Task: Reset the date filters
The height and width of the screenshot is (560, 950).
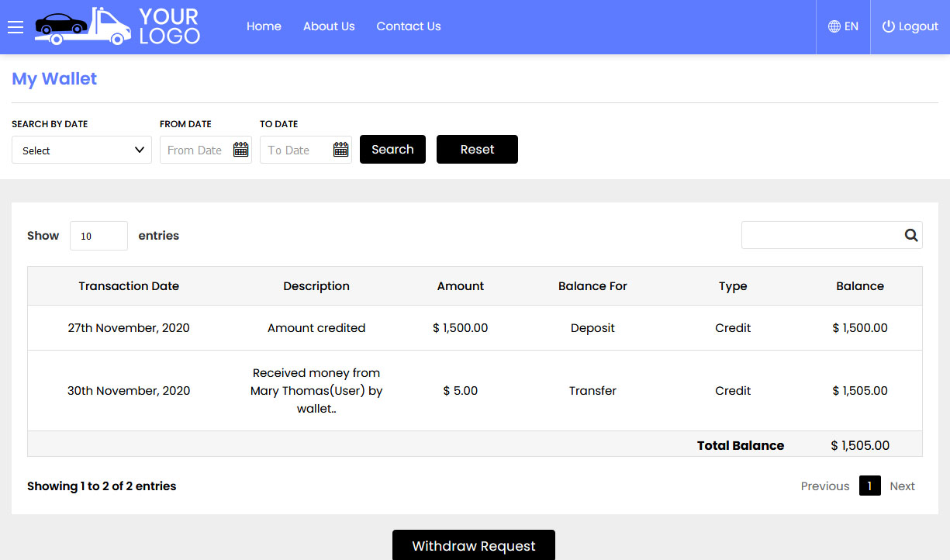Action: click(x=477, y=150)
